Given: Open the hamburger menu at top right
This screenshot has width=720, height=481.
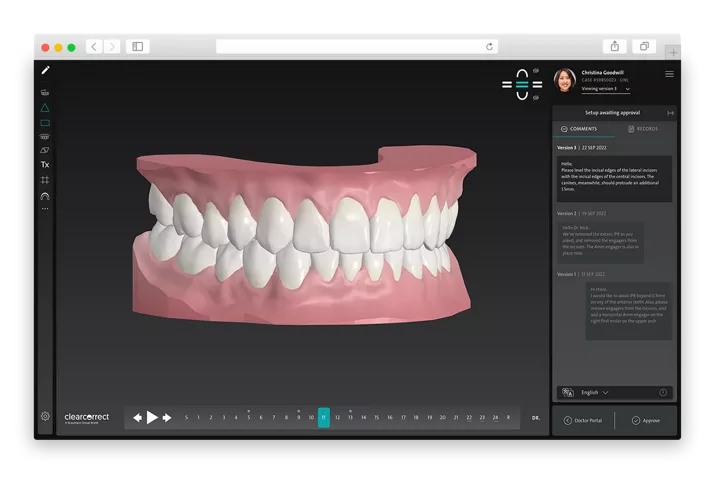Looking at the screenshot, I should tap(669, 74).
